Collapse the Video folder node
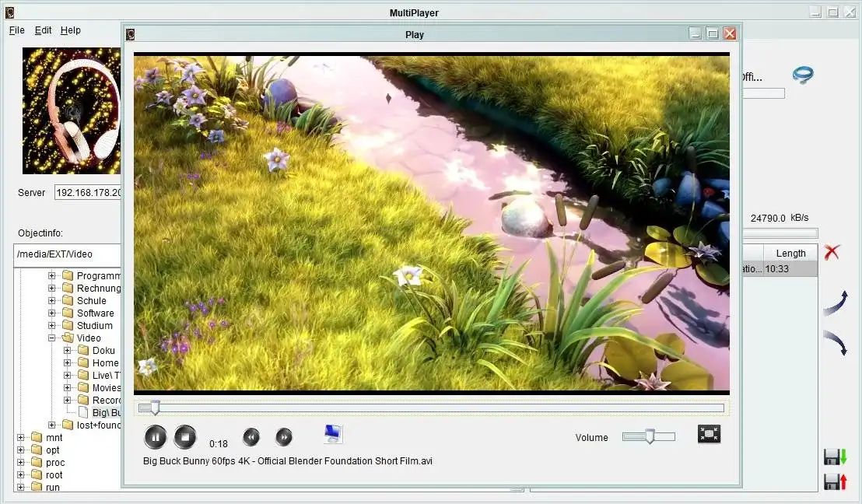The width and height of the screenshot is (862, 504). pyautogui.click(x=51, y=338)
